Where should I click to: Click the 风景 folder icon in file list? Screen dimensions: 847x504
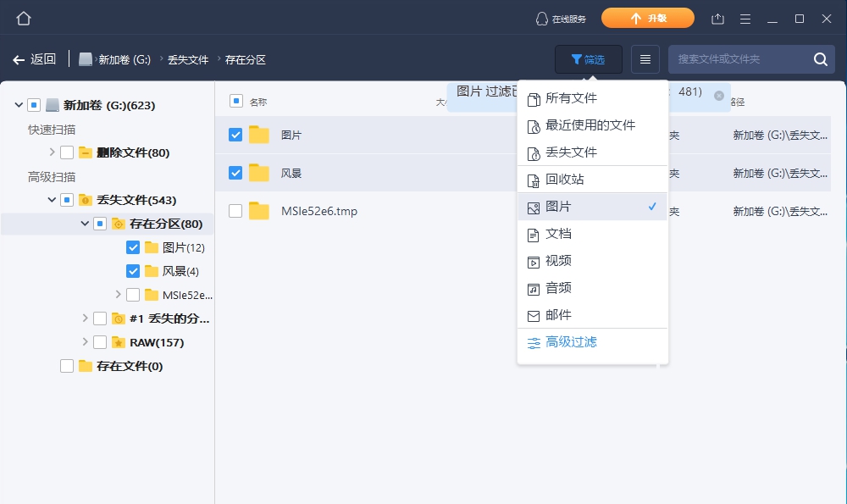click(x=259, y=173)
